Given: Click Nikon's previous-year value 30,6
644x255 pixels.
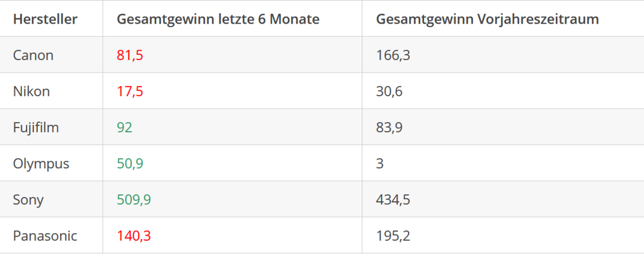Looking at the screenshot, I should click(x=389, y=91).
